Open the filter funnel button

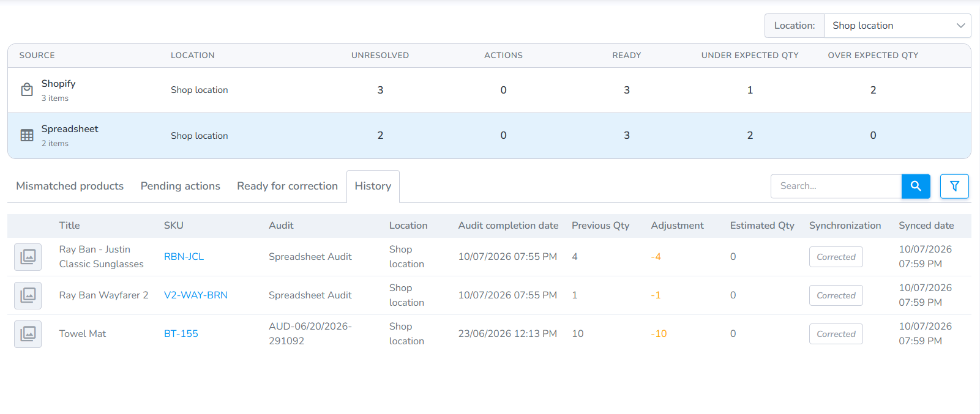pos(954,186)
